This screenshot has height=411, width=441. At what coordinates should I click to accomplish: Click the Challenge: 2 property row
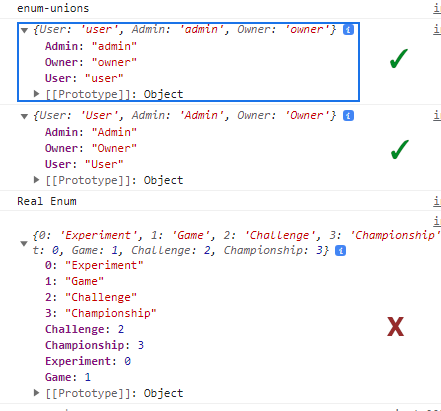(85, 329)
